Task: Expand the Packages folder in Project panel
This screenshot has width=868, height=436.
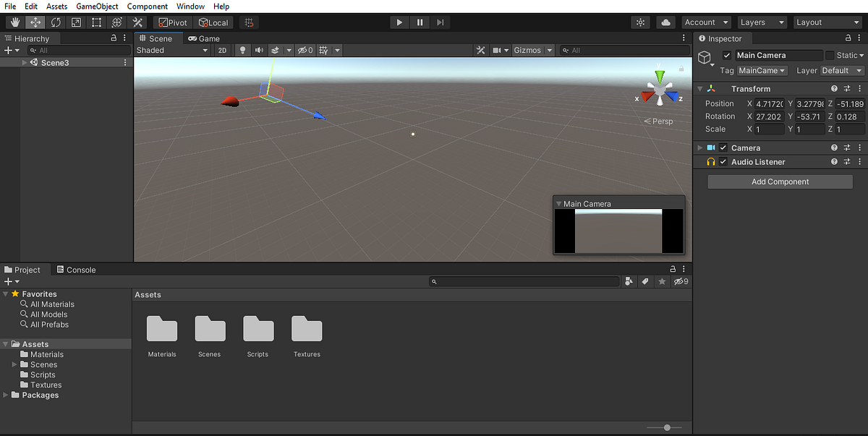Action: click(x=6, y=395)
